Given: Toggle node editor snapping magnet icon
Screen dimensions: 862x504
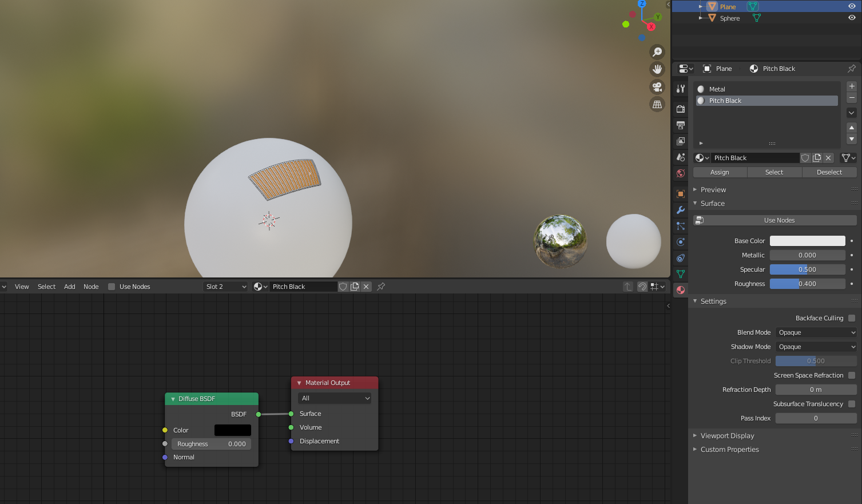Looking at the screenshot, I should pyautogui.click(x=642, y=287).
